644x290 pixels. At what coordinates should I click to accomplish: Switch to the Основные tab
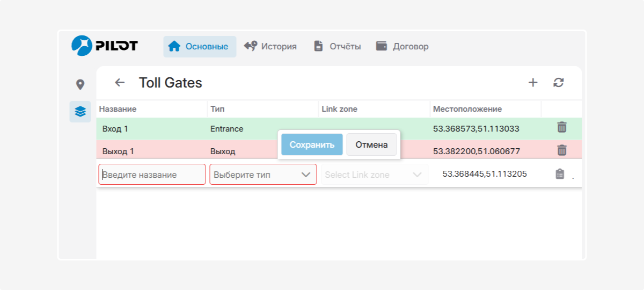click(x=200, y=47)
